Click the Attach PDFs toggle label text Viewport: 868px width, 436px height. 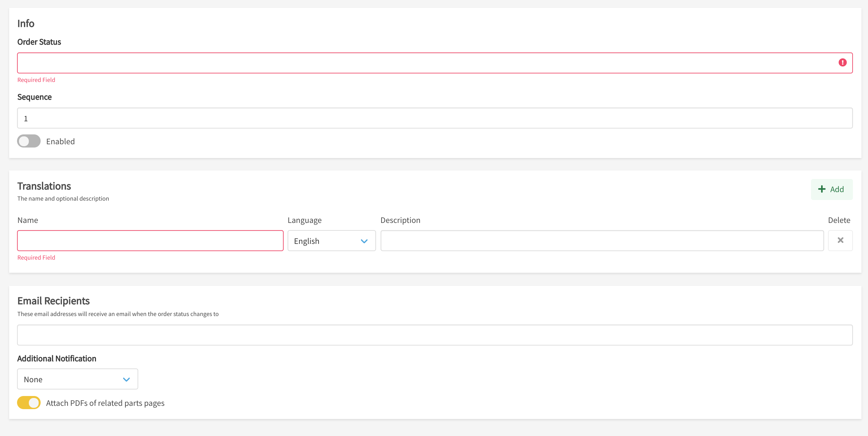coord(105,403)
